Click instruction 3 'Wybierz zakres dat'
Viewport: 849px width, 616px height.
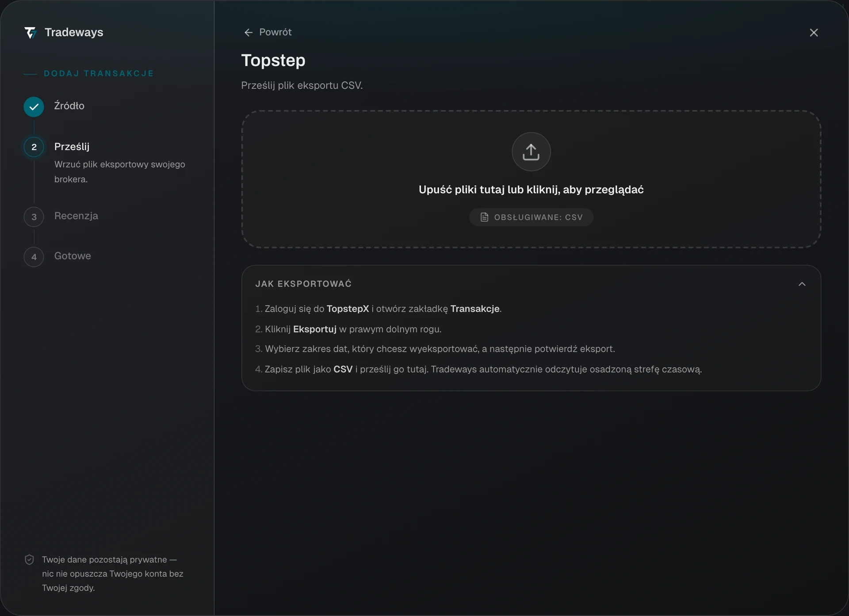(x=435, y=349)
